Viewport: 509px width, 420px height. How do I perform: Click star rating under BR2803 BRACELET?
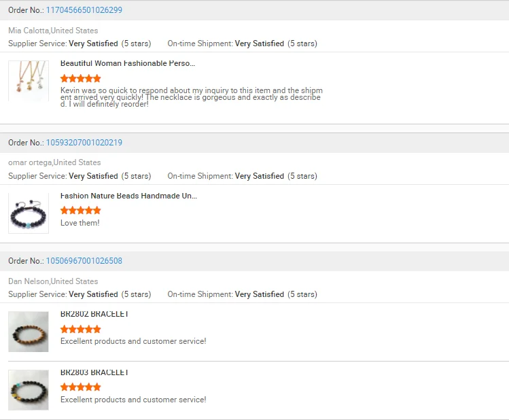pos(80,387)
